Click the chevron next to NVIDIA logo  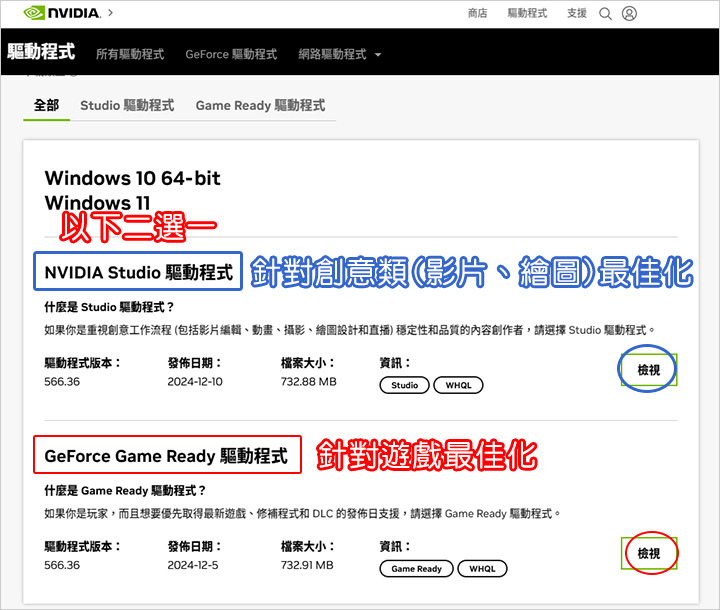111,13
